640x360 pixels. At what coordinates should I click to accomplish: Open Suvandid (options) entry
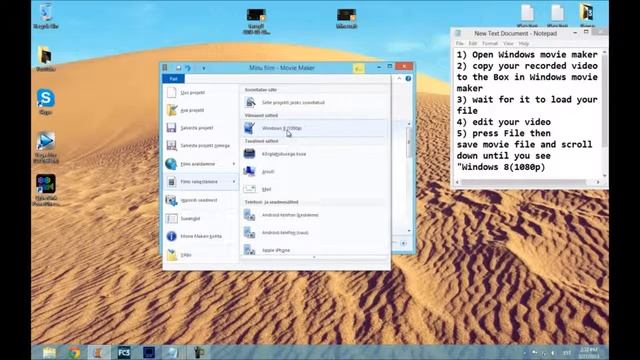[x=200, y=218]
